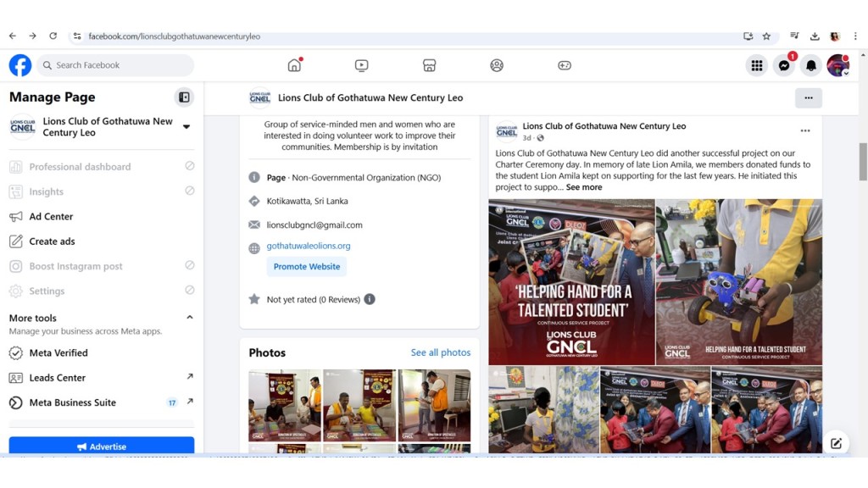Click the Kotikawatta, Sri Lanka location text
This screenshot has height=488, width=868.
307,202
